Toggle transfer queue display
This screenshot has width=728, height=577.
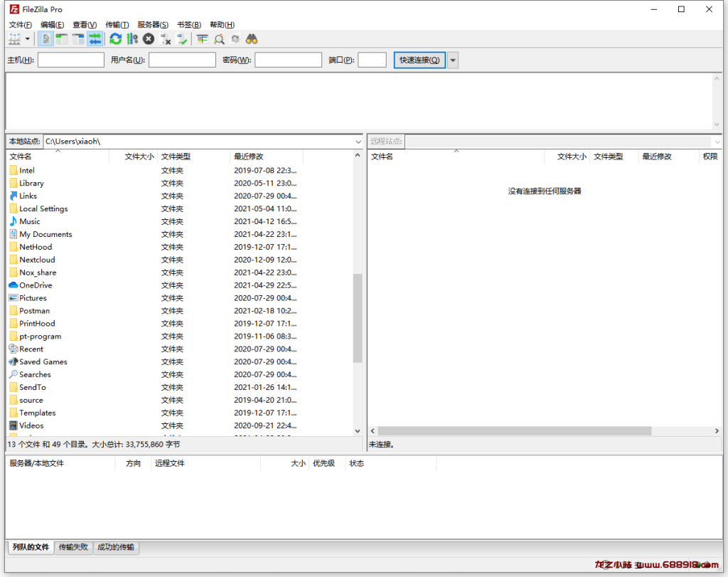[95, 40]
